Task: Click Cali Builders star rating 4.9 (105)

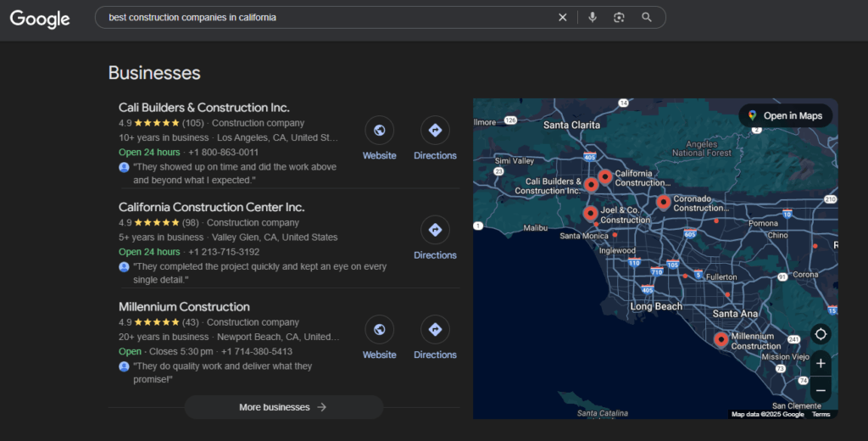Action: click(161, 123)
